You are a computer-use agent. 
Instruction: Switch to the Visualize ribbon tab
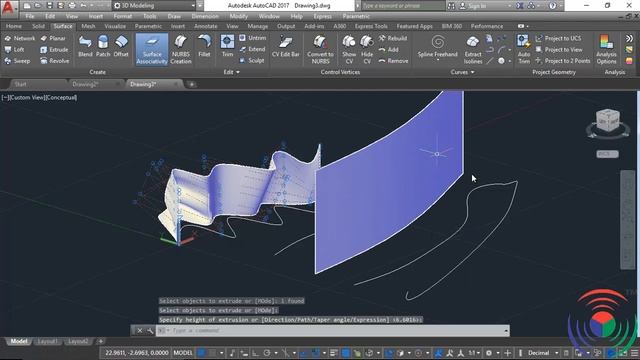(x=115, y=26)
